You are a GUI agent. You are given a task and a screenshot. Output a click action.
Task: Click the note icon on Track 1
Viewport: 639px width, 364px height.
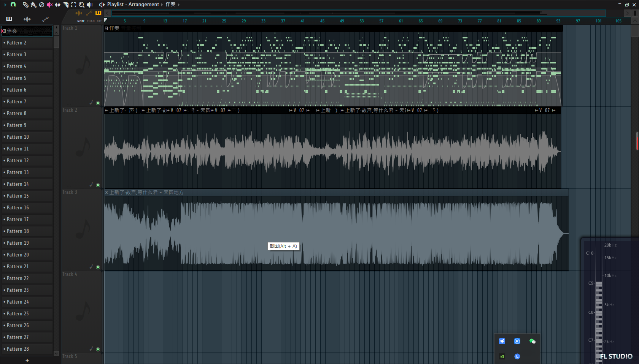(x=91, y=102)
